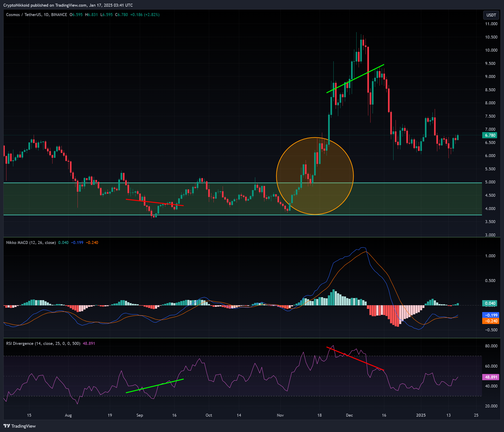
Task: Click the -0.240 signal value in MACD legend
Action: coord(92,243)
